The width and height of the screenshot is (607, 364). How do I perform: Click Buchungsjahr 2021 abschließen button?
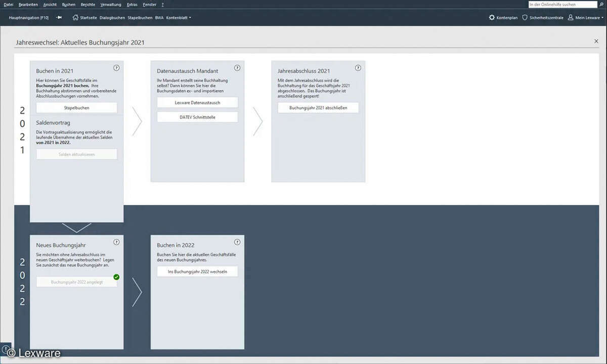click(318, 108)
